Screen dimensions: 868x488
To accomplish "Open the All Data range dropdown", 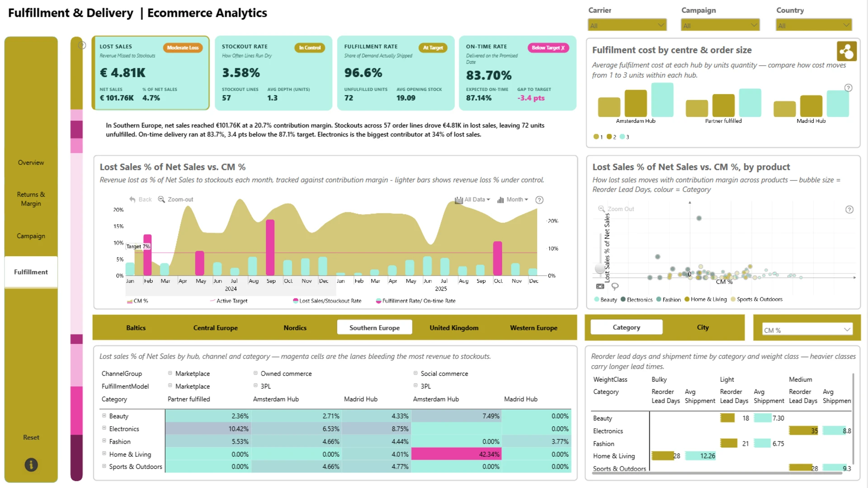I will [477, 199].
